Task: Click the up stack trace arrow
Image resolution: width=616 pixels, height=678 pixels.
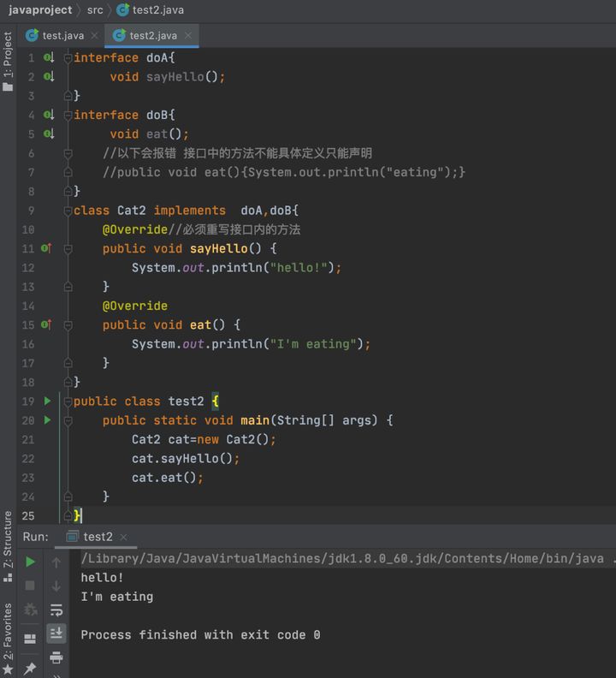Action: point(56,562)
